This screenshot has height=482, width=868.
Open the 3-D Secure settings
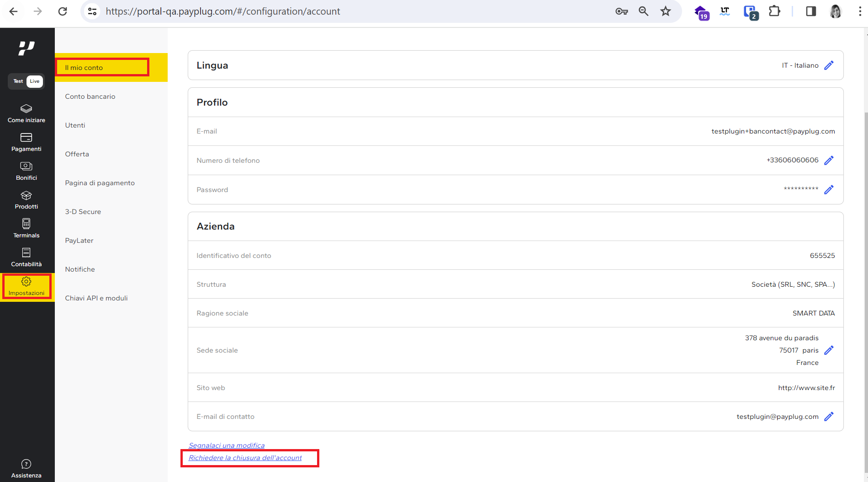pos(83,212)
